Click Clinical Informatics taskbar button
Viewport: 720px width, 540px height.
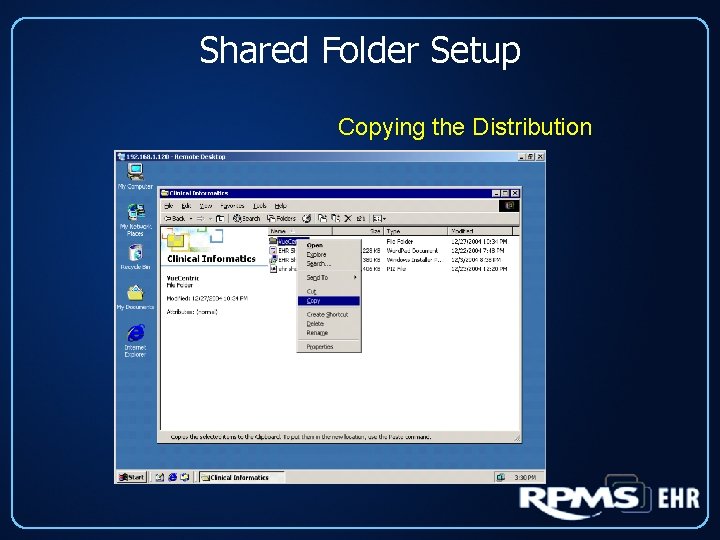(242, 478)
